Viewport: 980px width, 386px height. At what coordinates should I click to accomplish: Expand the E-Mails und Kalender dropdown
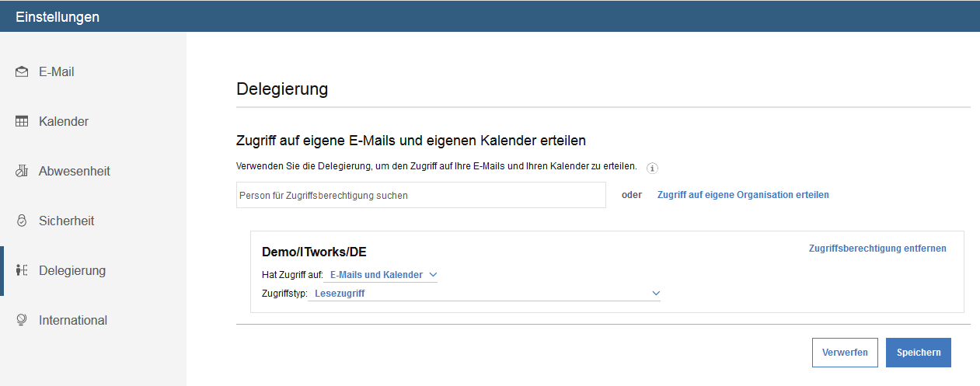[x=384, y=275]
